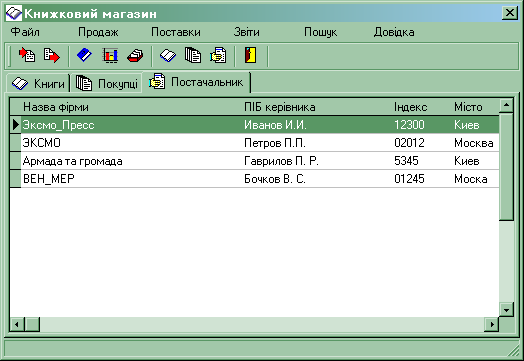Select the ЭКСМО firm cell
Screen dimensions: 524x361
[132, 143]
